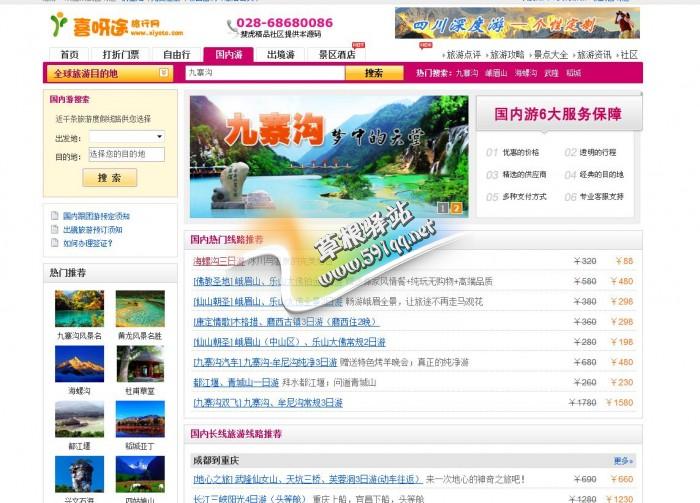Click the 搜索 button in 国内游搜索 panel
700x503 pixels.
click(x=110, y=177)
